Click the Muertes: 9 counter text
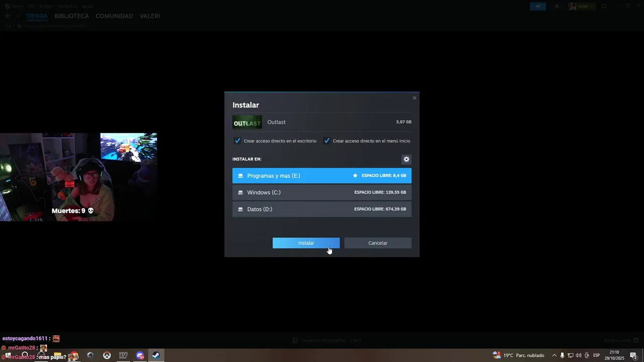This screenshot has width=644, height=362. 73,211
